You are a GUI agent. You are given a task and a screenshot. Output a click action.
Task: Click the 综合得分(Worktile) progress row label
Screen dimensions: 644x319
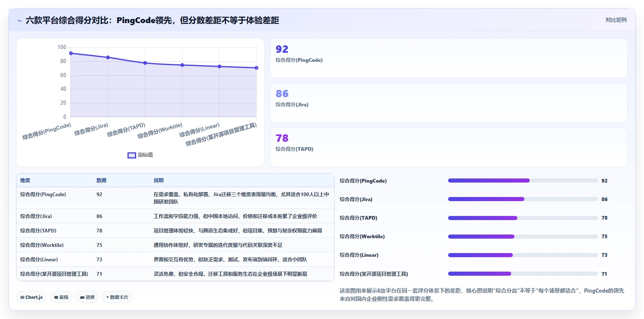click(362, 237)
